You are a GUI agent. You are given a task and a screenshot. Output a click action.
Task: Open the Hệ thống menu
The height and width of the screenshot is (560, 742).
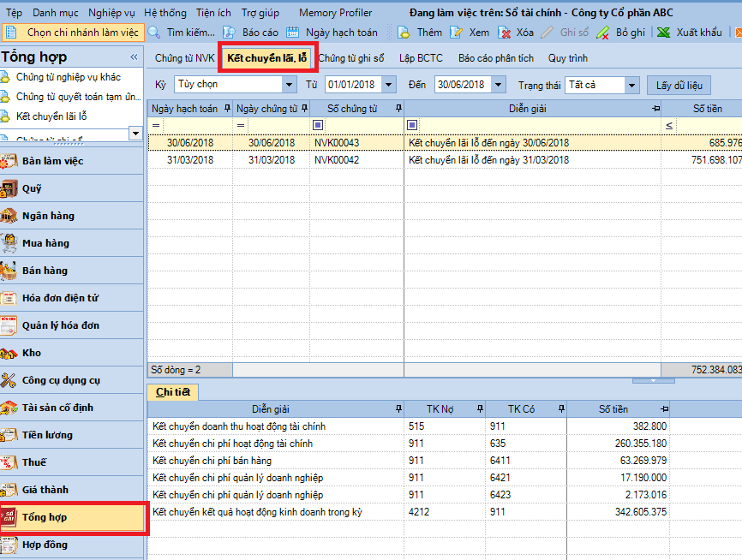tap(165, 13)
